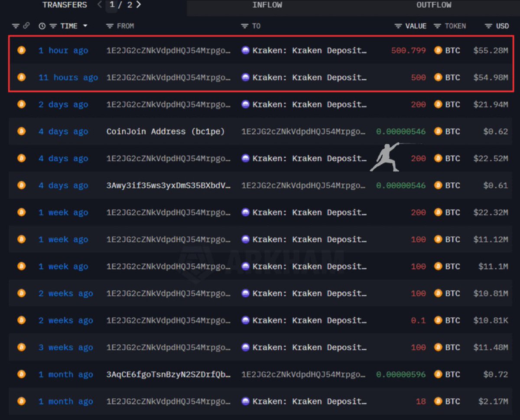Screen dimensions: 520x420
Task: Open the VALUE column filter
Action: pos(398,26)
